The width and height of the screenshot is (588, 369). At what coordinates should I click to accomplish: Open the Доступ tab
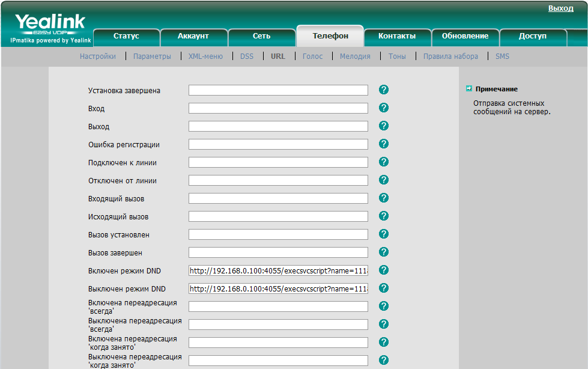533,37
